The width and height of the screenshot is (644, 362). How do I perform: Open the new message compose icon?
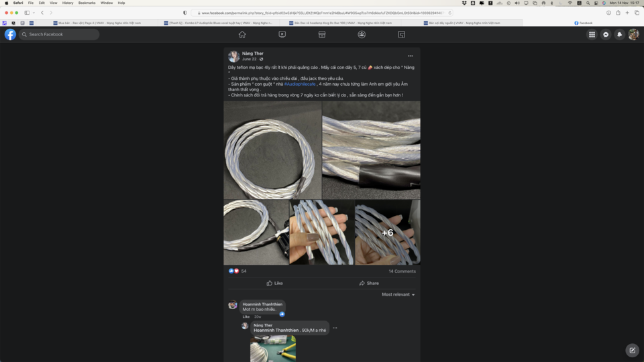[632, 350]
